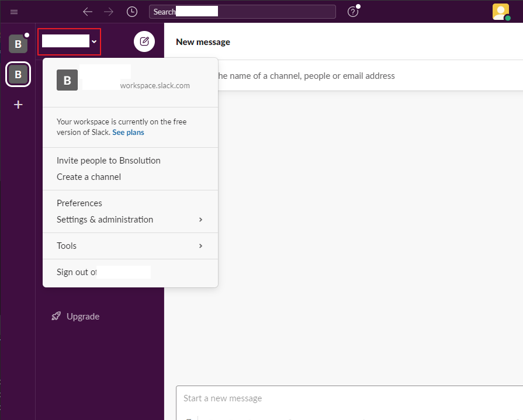Screen dimensions: 523x420
Task: Expand the Tools submenu
Action: pos(130,246)
